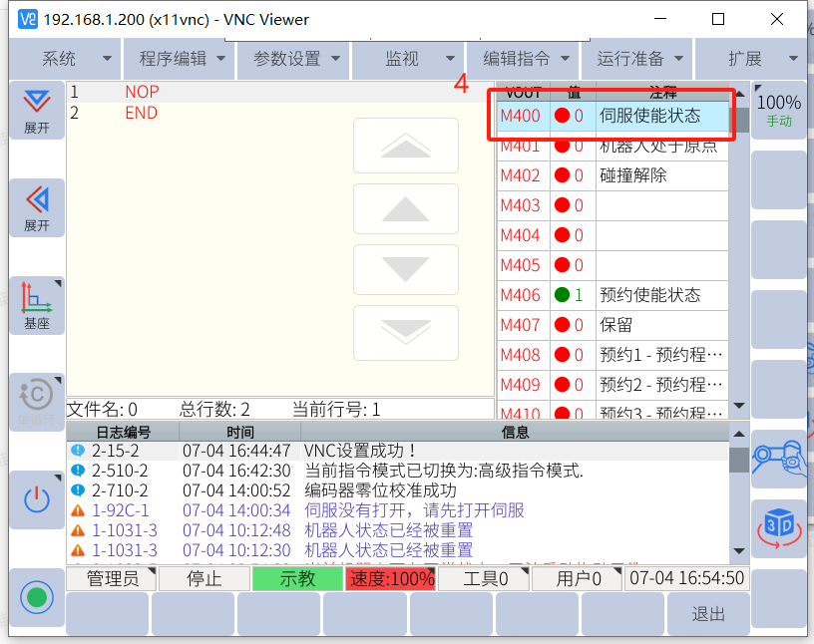The image size is (814, 644).
Task: Click the left-pointing 展开 double-arrow icon
Action: click(37, 207)
